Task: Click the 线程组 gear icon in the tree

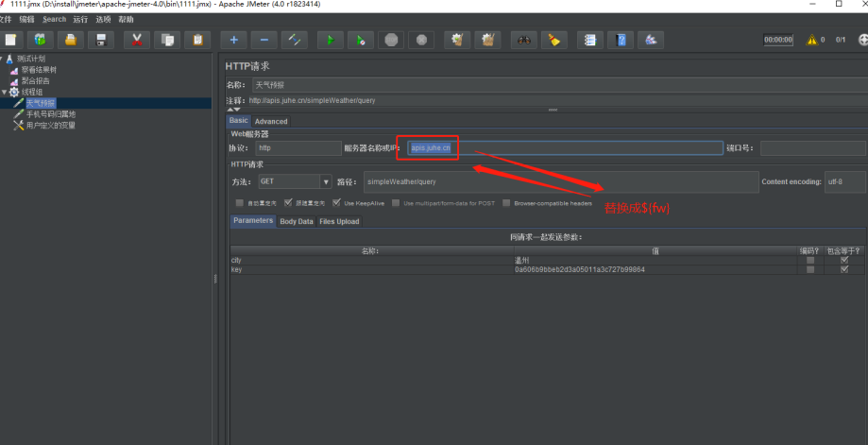Action: (x=14, y=92)
